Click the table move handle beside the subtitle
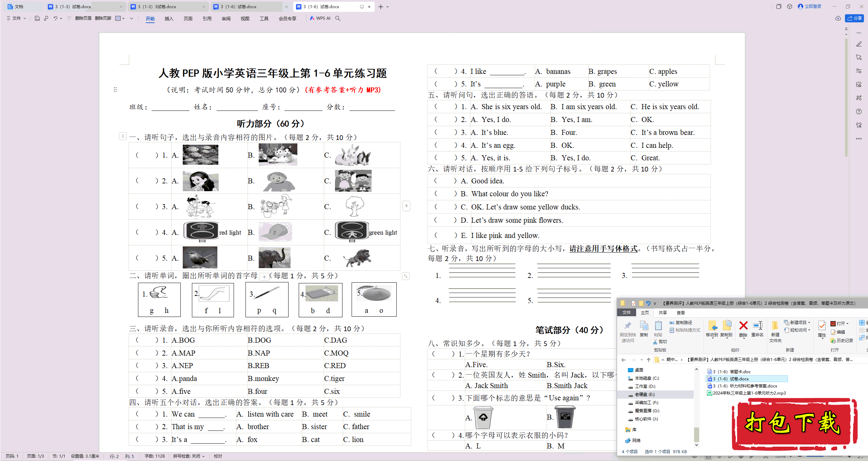Image resolution: width=868 pixels, height=461 pixels. tap(115, 89)
